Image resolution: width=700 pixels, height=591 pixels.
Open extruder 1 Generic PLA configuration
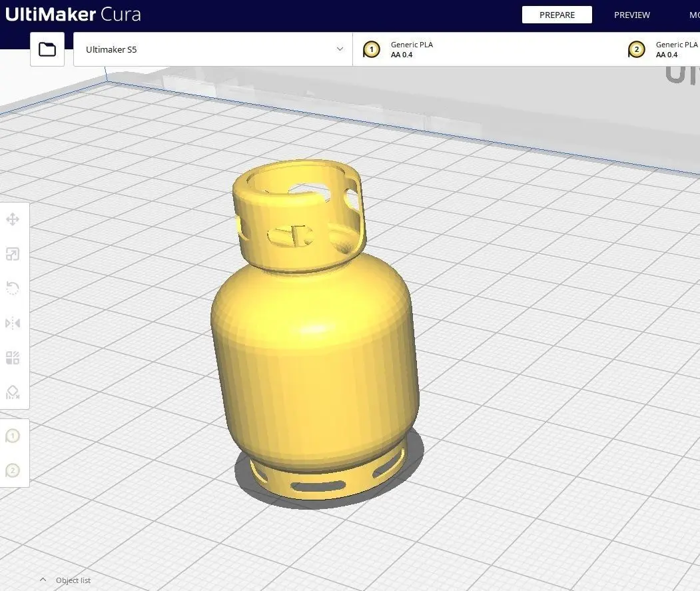pos(486,49)
